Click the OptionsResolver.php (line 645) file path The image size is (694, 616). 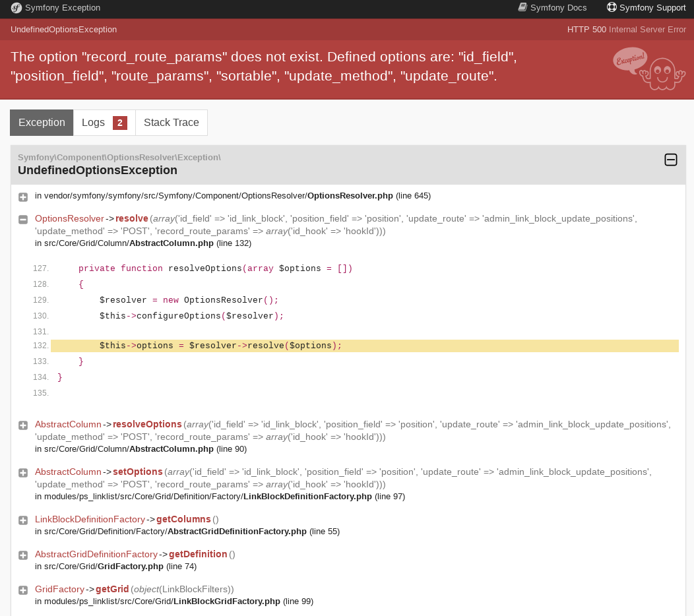click(233, 196)
